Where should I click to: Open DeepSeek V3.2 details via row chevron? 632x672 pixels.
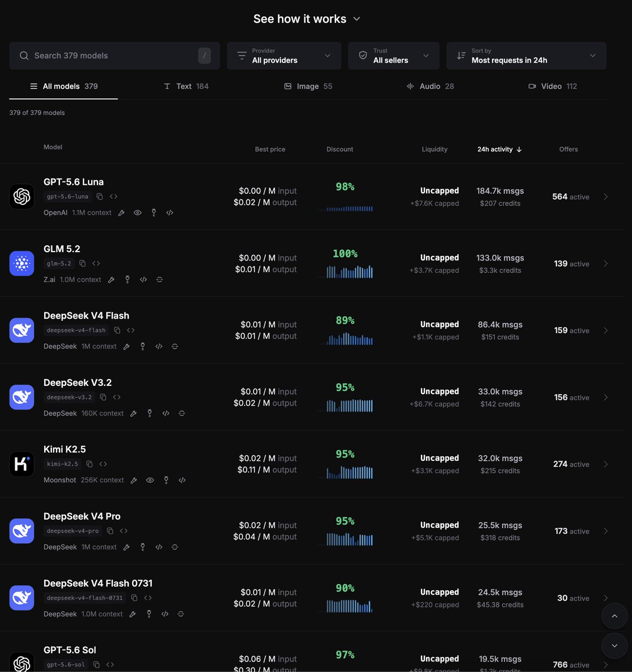click(606, 397)
